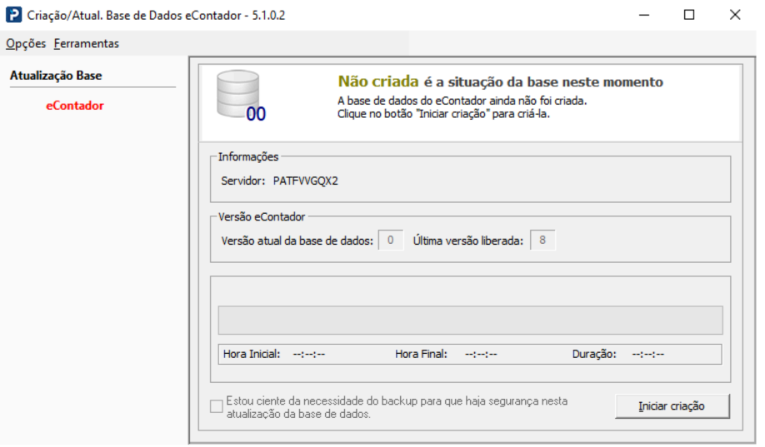Close the eContador window

point(735,15)
